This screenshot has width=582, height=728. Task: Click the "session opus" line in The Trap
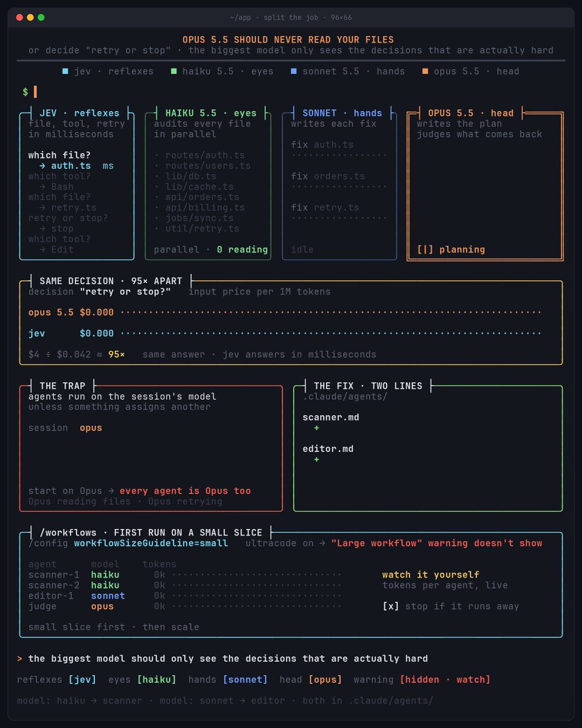65,428
